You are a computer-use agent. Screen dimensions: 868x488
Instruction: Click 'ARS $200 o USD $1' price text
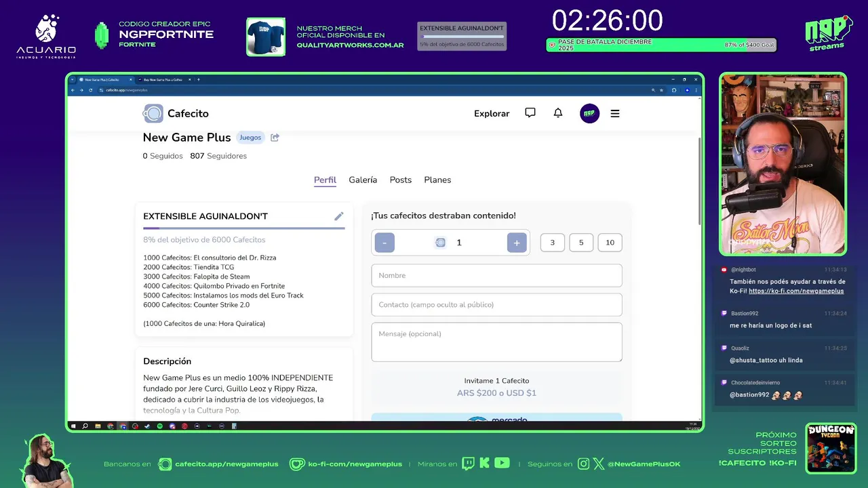tap(496, 393)
